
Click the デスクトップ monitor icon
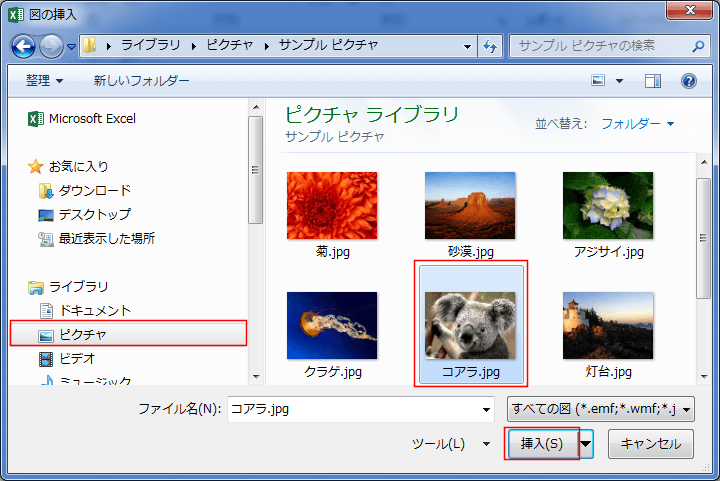46,215
